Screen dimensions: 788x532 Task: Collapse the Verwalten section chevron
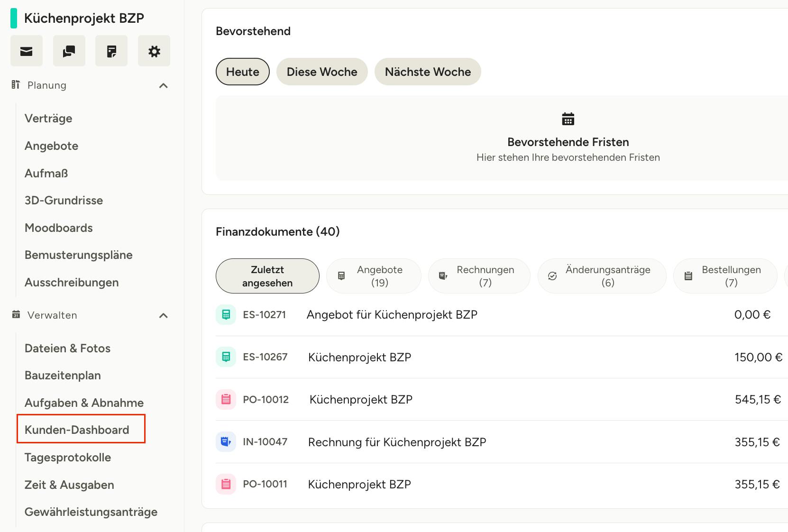click(x=164, y=316)
